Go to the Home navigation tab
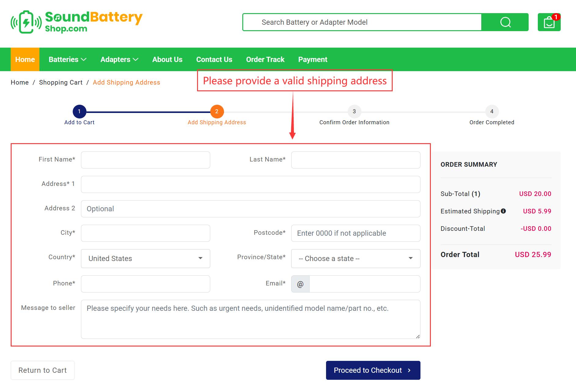 (x=25, y=60)
